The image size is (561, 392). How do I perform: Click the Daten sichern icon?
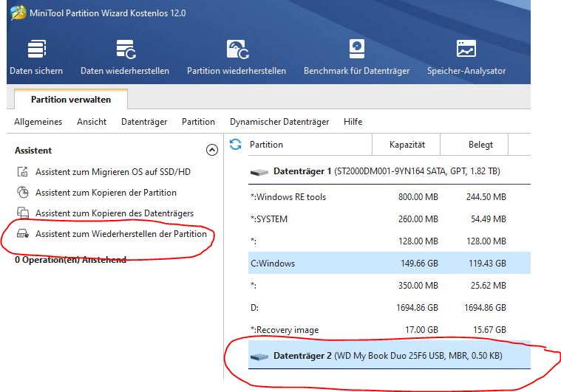(x=37, y=49)
